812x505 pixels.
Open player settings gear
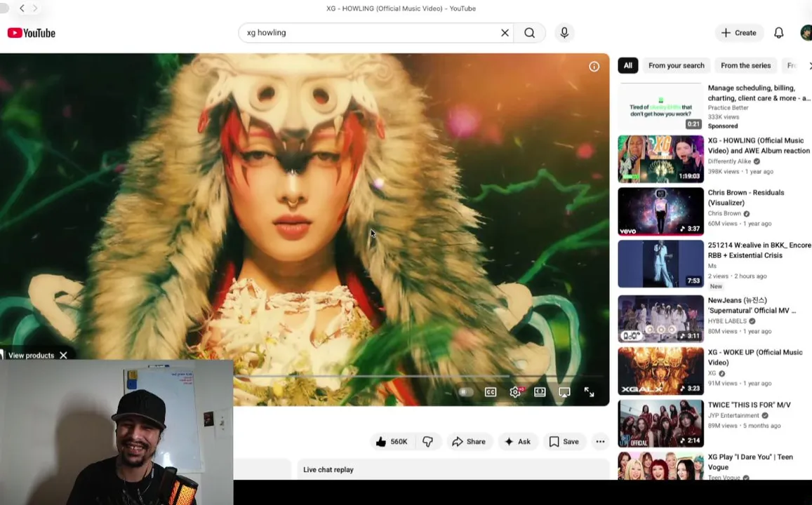[515, 391]
